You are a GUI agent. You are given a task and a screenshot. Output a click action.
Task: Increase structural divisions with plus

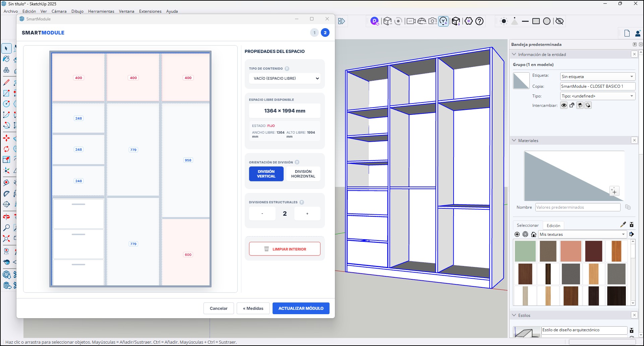point(307,213)
